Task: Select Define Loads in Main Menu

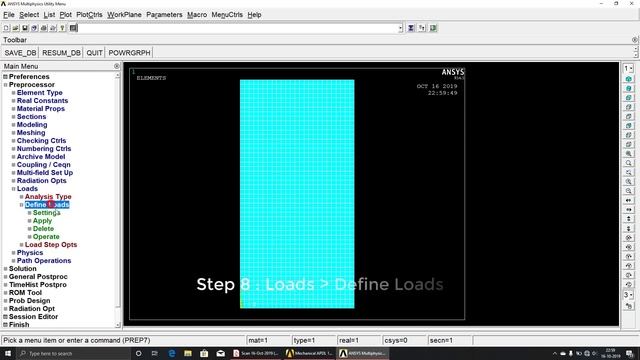Action: point(47,204)
